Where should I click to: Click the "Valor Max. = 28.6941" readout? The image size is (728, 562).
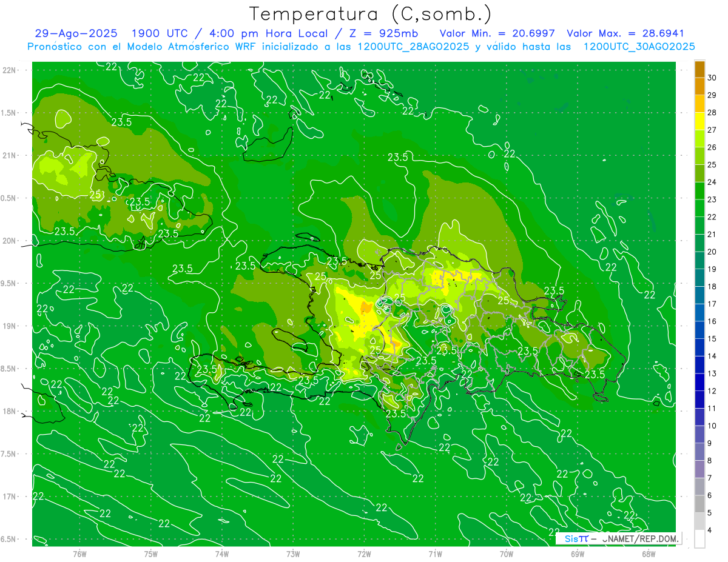[625, 34]
